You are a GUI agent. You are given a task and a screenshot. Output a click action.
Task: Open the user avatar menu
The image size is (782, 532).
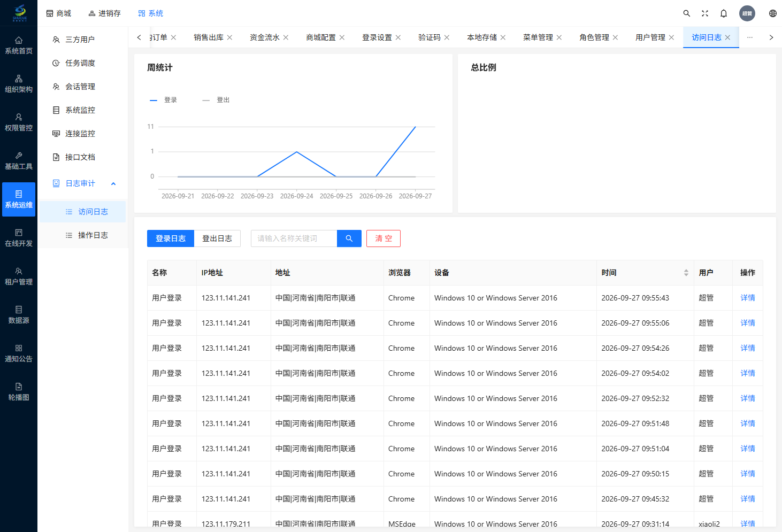pos(747,13)
